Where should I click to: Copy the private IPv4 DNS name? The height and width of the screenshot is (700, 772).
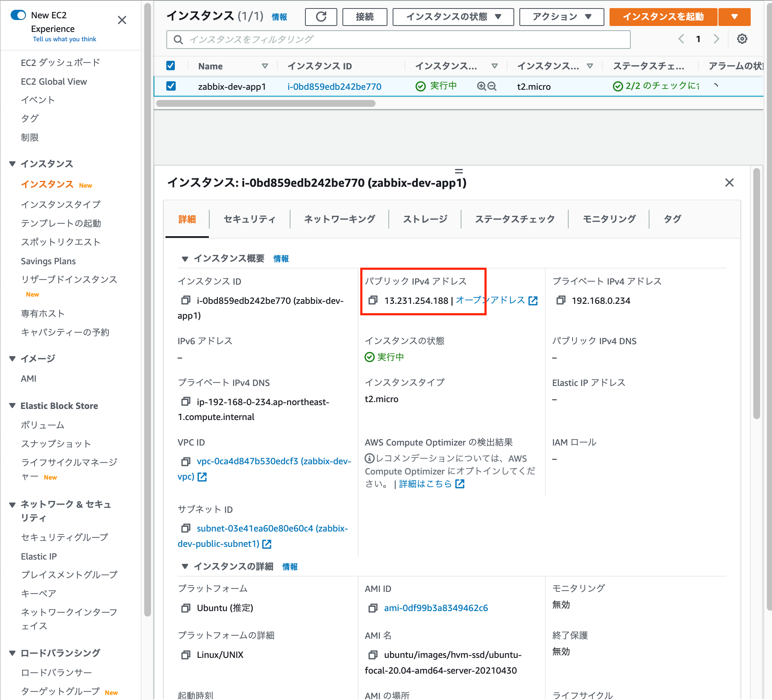click(185, 401)
